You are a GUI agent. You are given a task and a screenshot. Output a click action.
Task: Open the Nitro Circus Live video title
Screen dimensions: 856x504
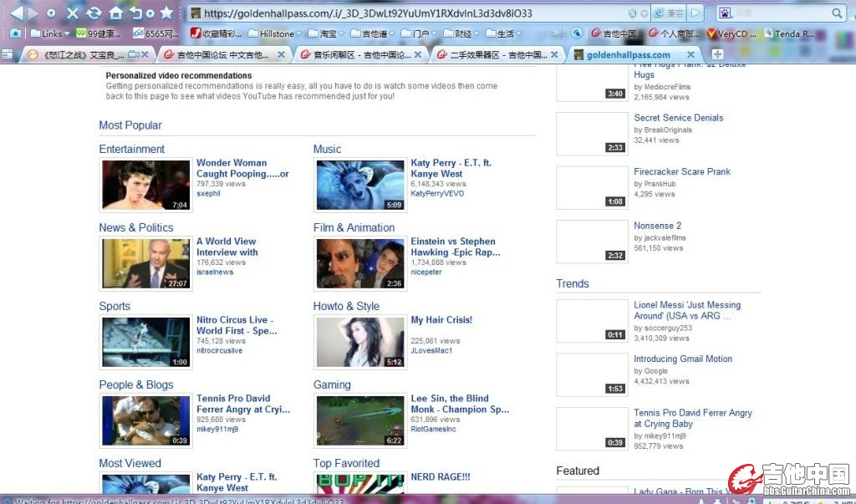(237, 325)
